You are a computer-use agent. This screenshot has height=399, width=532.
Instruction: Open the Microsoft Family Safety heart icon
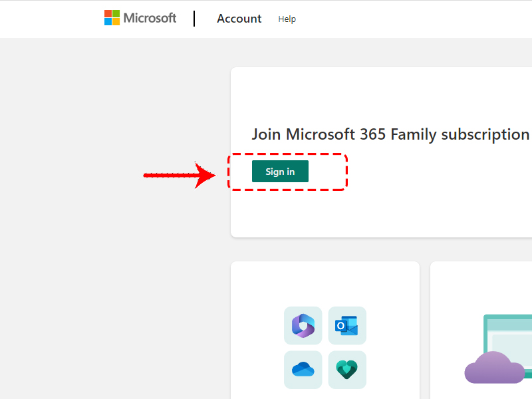pyautogui.click(x=347, y=370)
